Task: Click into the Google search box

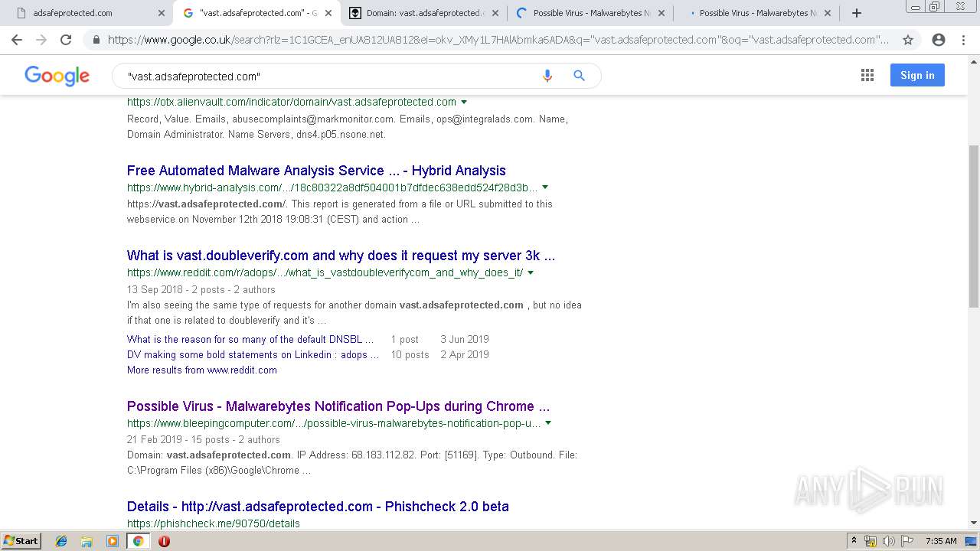Action: tap(329, 76)
